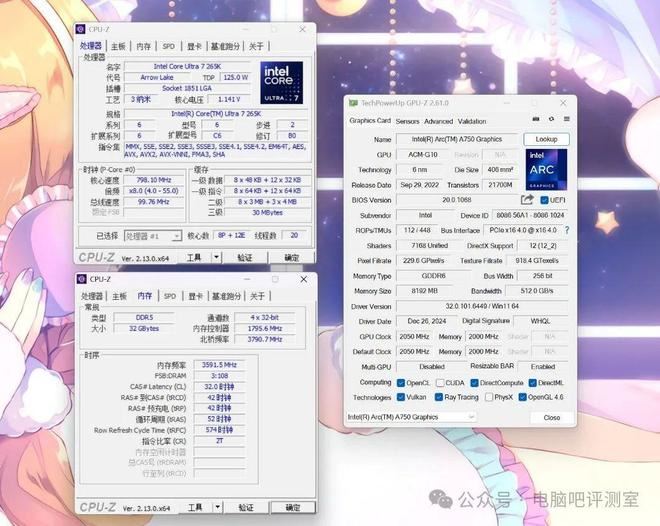660x526 pixels.
Task: Open 工具 dropdown arrow in memory window
Action: [x=218, y=507]
